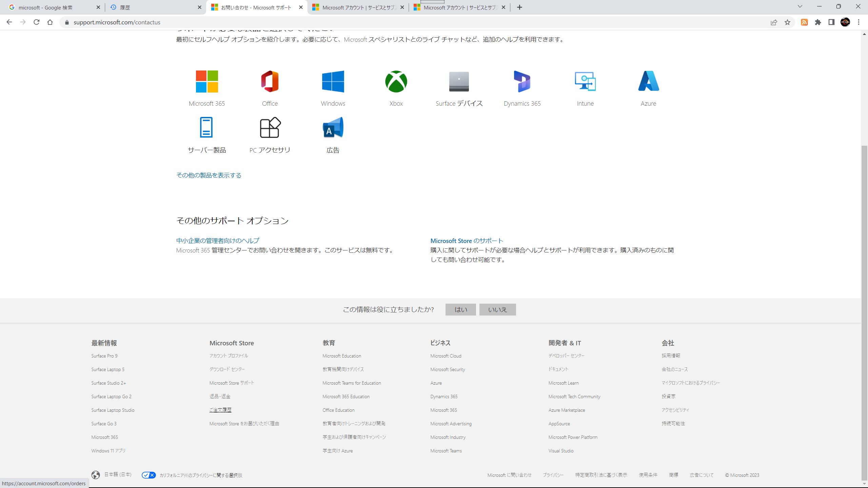Open Azure Marketplace footer link
This screenshot has height=488, width=868.
point(567,410)
